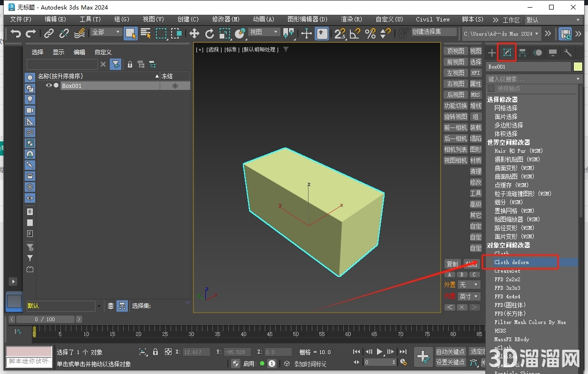The image size is (588, 374).
Task: Open the Motion command panel tab
Action: click(538, 53)
